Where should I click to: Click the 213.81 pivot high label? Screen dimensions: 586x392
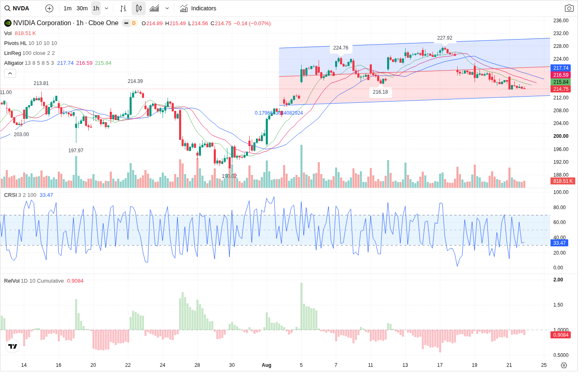(x=41, y=83)
